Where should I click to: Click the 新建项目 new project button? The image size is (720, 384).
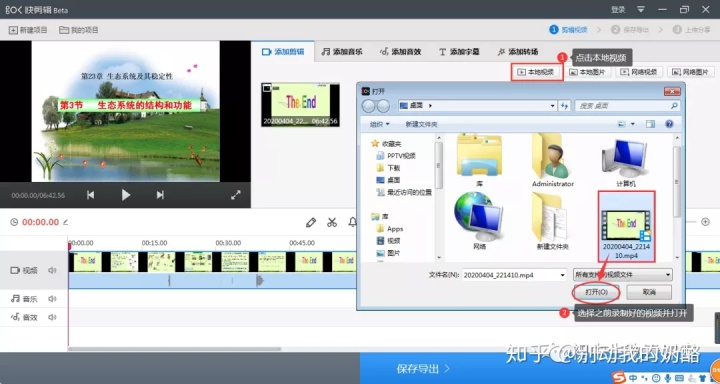point(28,30)
